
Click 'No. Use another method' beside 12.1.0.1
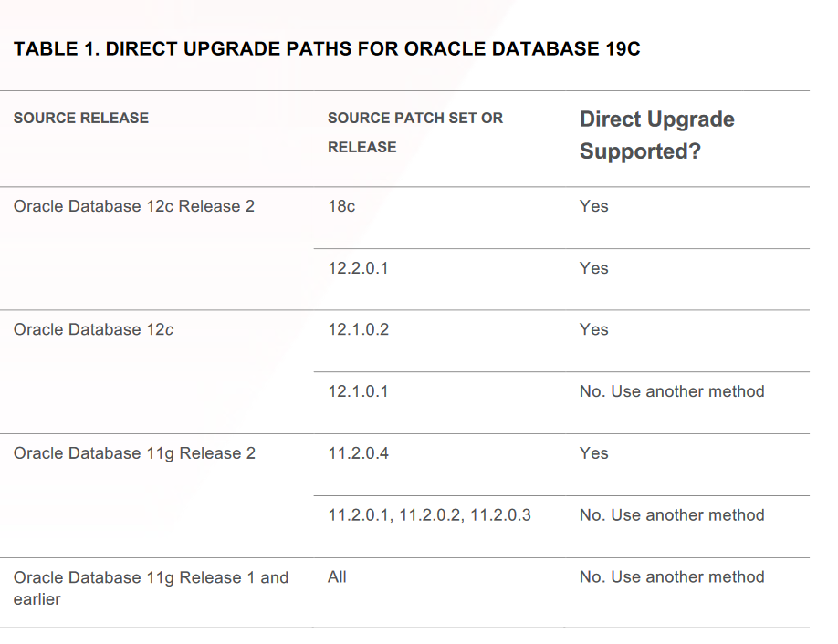coord(672,391)
